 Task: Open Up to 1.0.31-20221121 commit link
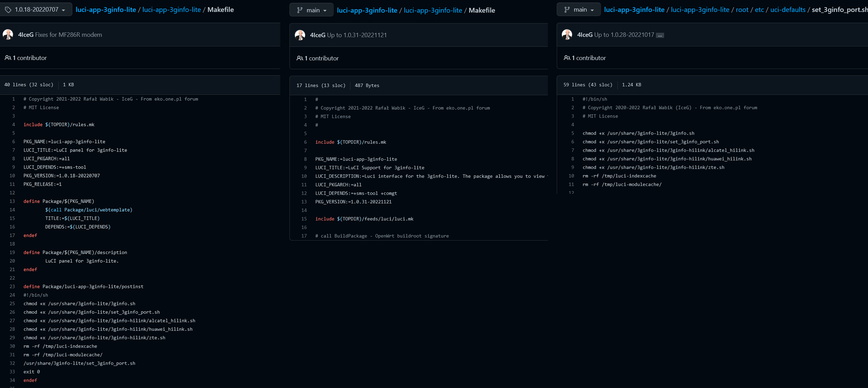(x=357, y=35)
